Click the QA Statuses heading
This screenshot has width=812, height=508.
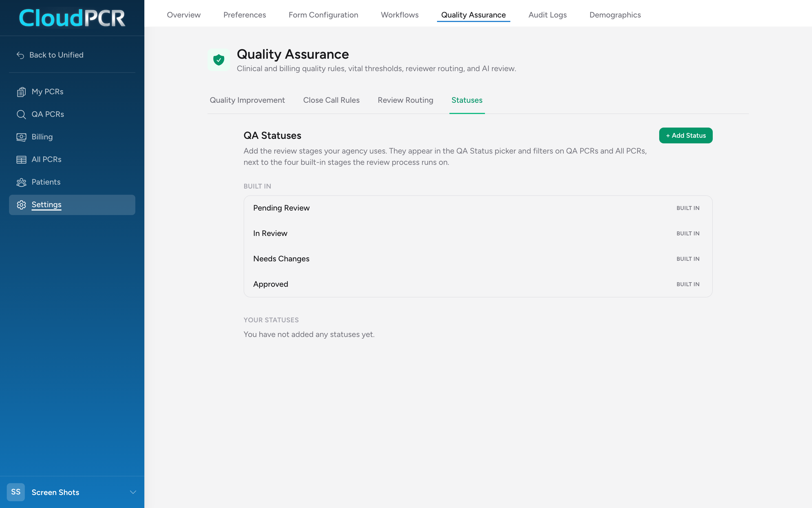(272, 135)
